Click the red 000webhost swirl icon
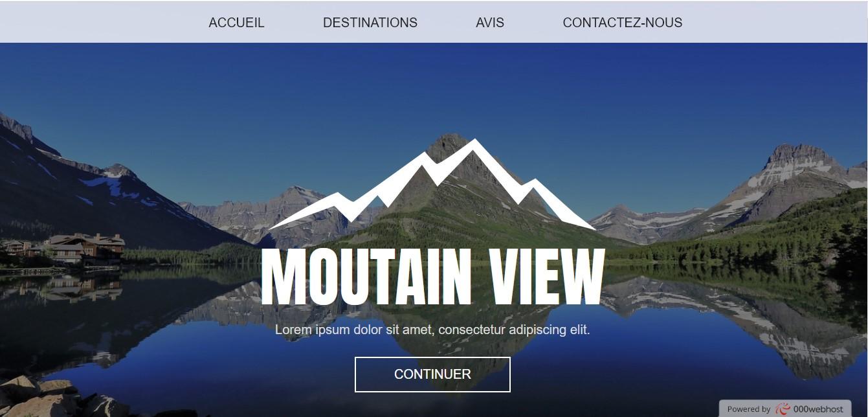Viewport: 868px width, 417px height. 783,409
